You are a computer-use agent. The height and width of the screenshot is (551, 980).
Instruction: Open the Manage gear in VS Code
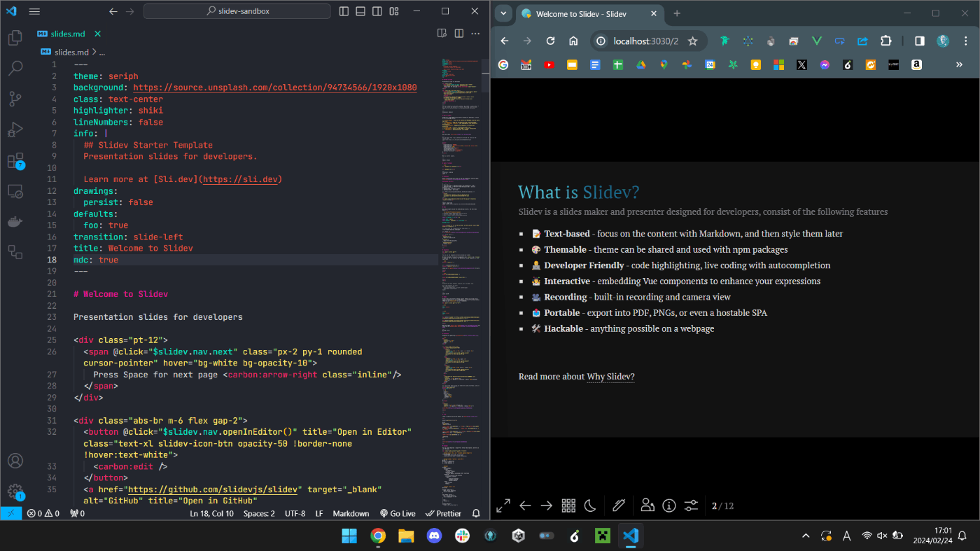[x=15, y=491]
